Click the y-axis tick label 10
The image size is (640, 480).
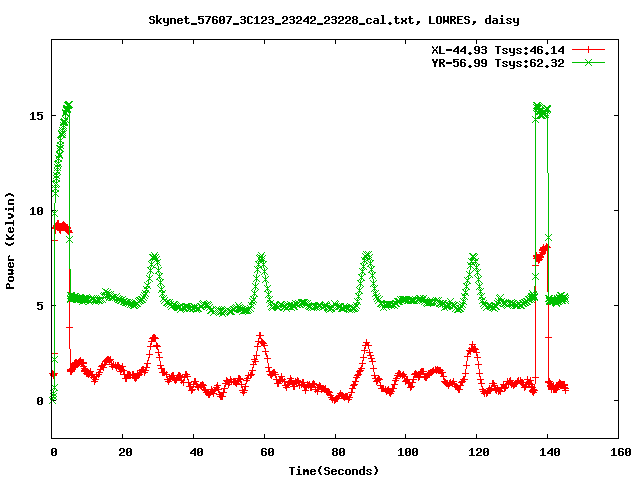tap(36, 211)
